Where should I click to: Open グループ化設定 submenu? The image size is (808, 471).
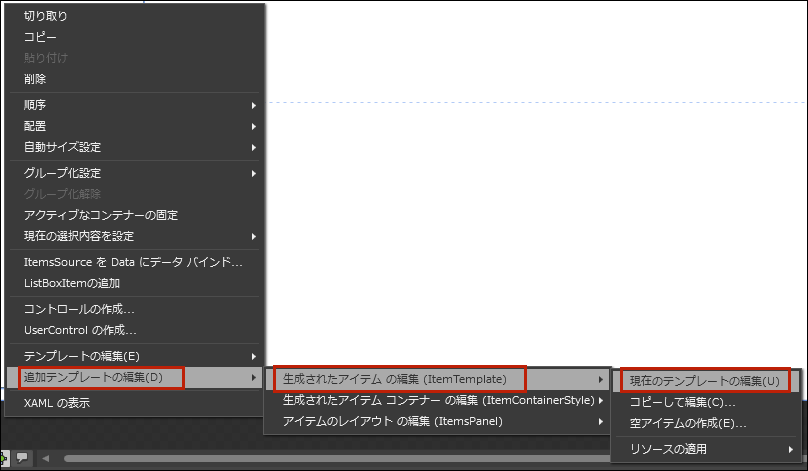134,173
